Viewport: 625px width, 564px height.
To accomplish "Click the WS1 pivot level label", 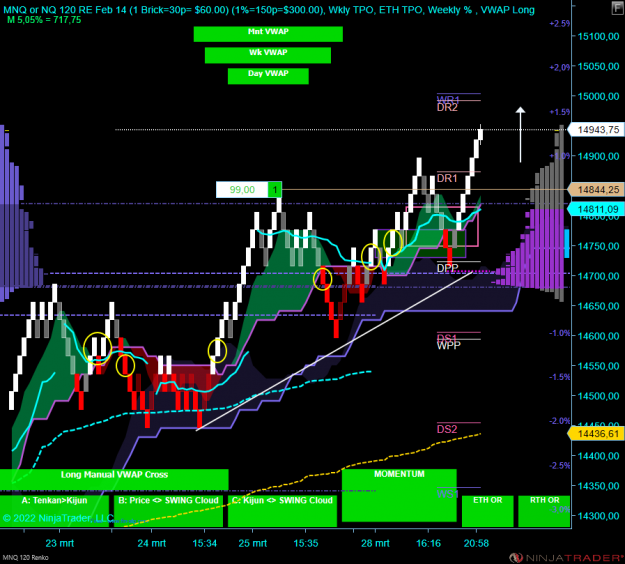I will coord(447,494).
